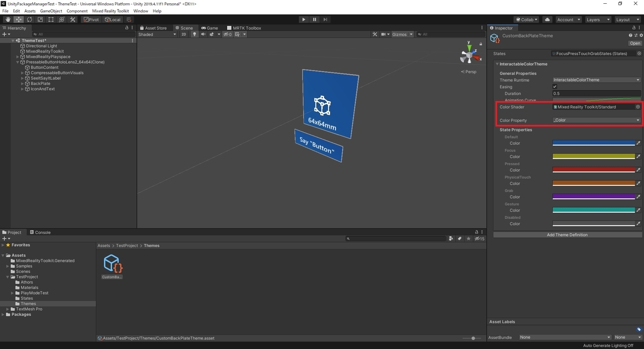Select the combined Transform tool
The image size is (644, 349).
(62, 20)
